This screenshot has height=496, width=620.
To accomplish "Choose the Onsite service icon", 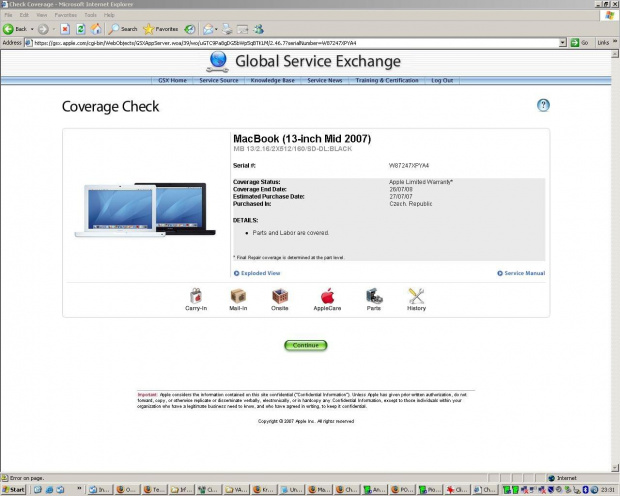I will coord(280,296).
